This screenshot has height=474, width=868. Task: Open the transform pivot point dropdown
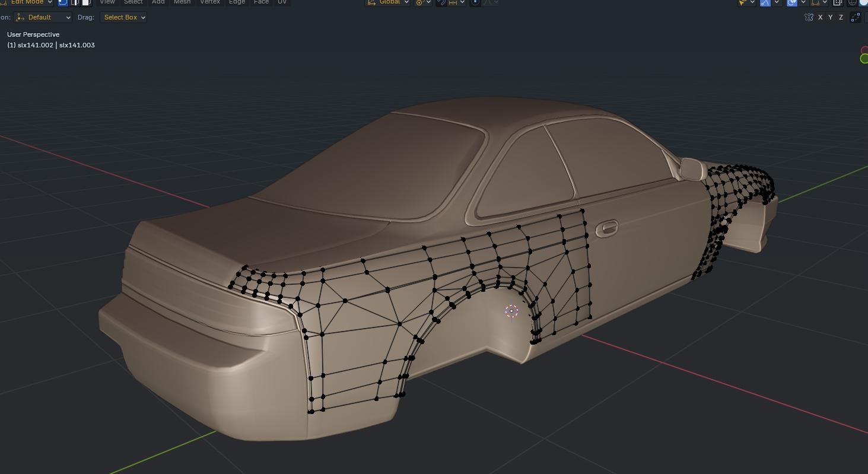click(x=423, y=2)
